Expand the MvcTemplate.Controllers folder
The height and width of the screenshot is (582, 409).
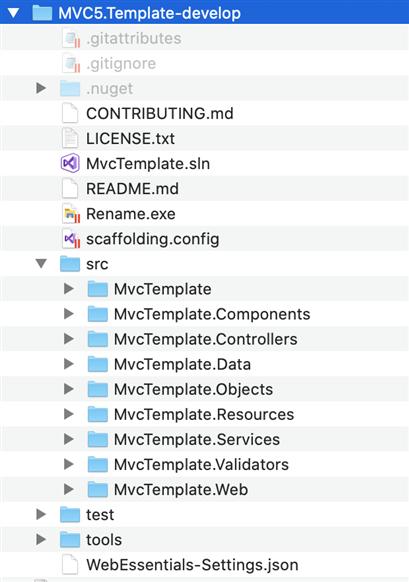69,339
